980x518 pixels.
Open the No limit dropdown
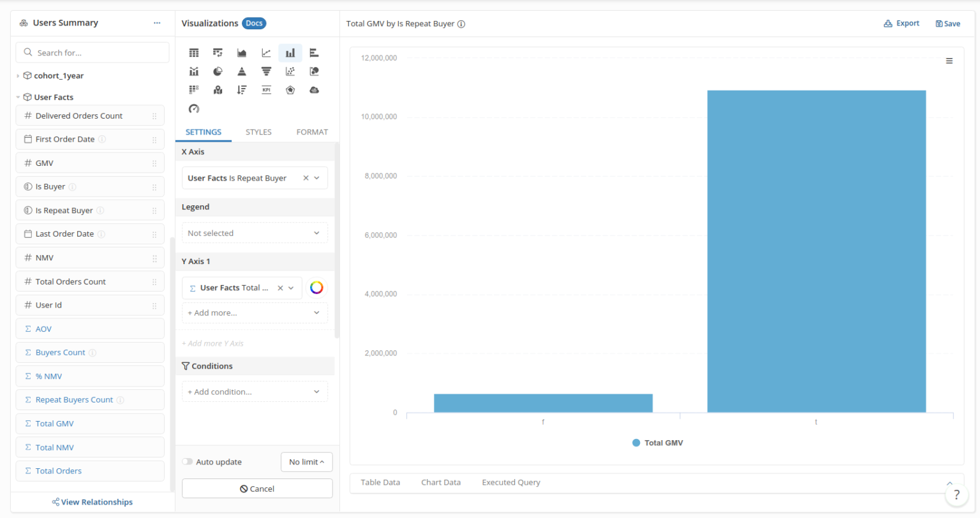point(306,462)
